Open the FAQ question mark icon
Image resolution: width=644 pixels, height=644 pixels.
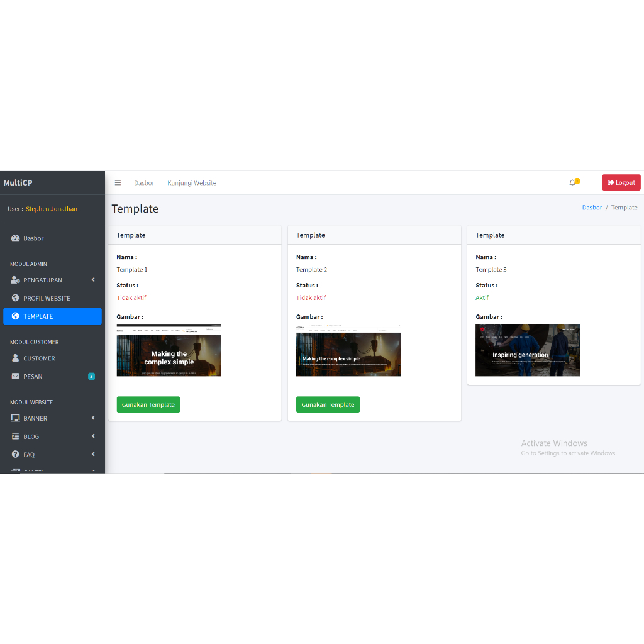(15, 454)
